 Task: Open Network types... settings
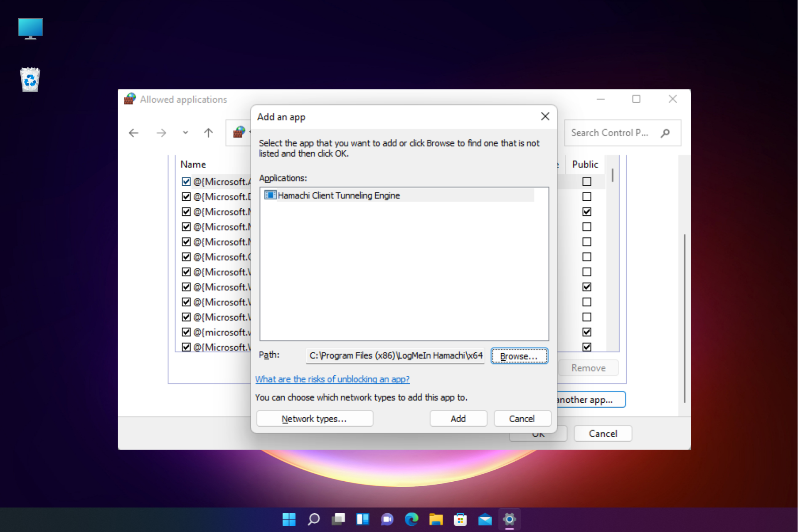(x=315, y=419)
